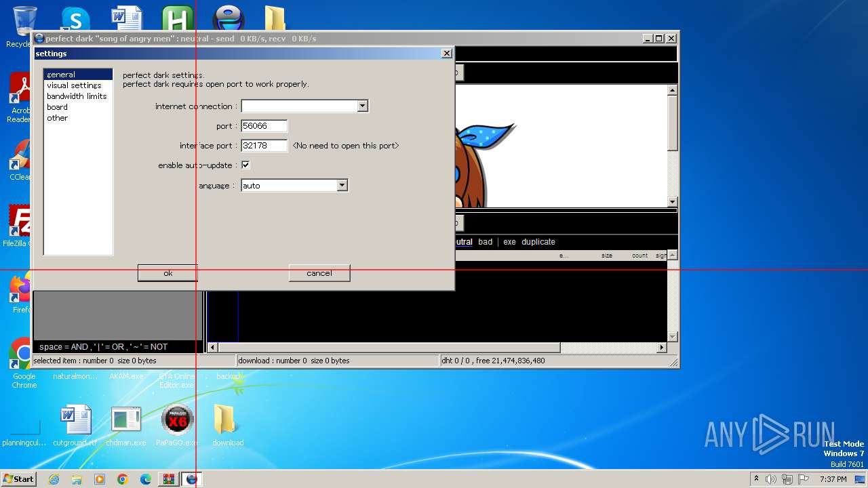868x488 pixels.
Task: Open the Action Center flag icon
Action: click(x=804, y=479)
